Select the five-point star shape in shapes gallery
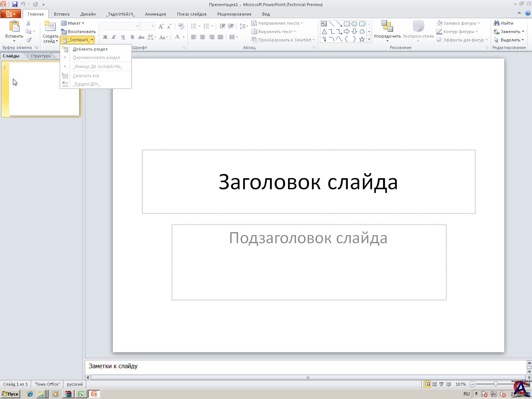The height and width of the screenshot is (399, 532). [x=362, y=39]
